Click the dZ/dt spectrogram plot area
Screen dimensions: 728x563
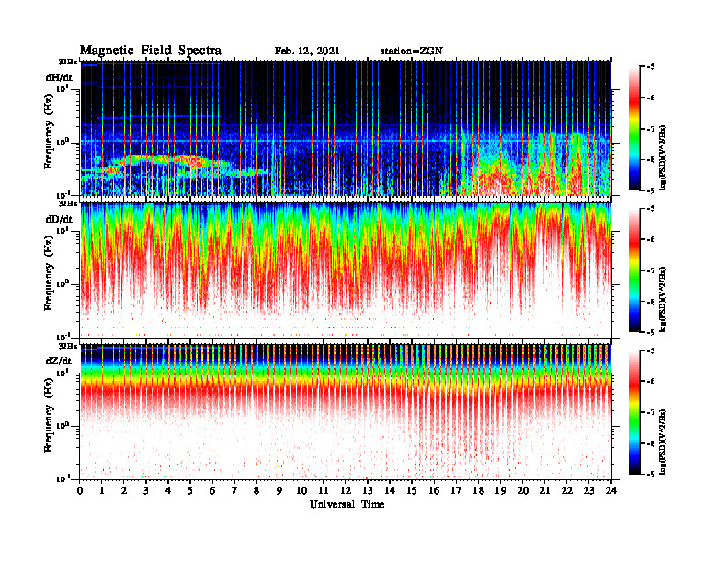click(x=346, y=412)
